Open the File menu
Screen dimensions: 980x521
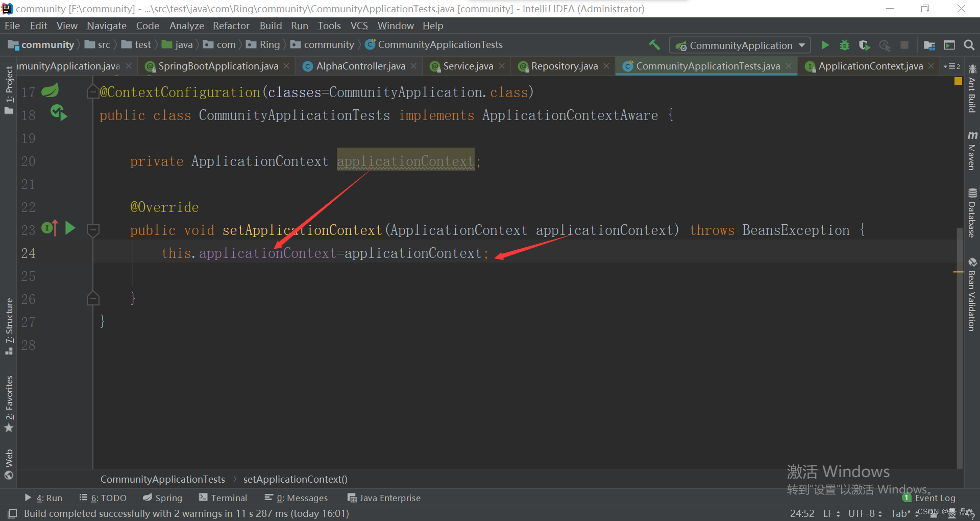[x=12, y=26]
